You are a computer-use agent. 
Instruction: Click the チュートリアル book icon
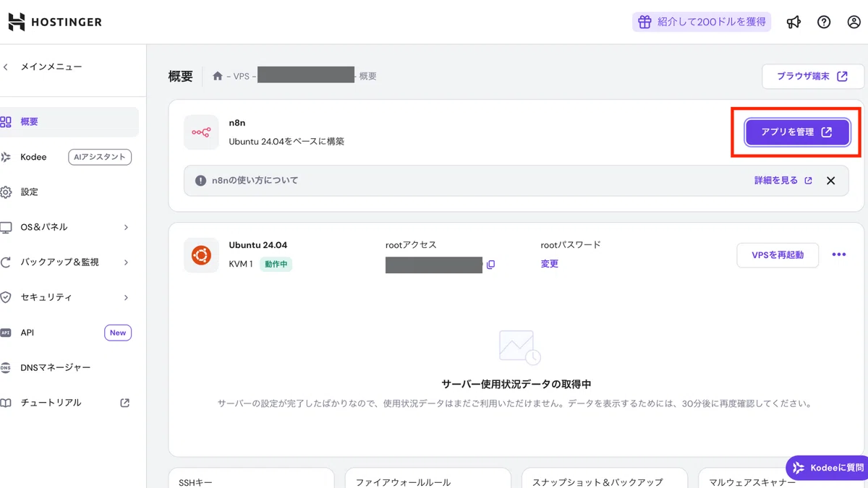click(6, 403)
